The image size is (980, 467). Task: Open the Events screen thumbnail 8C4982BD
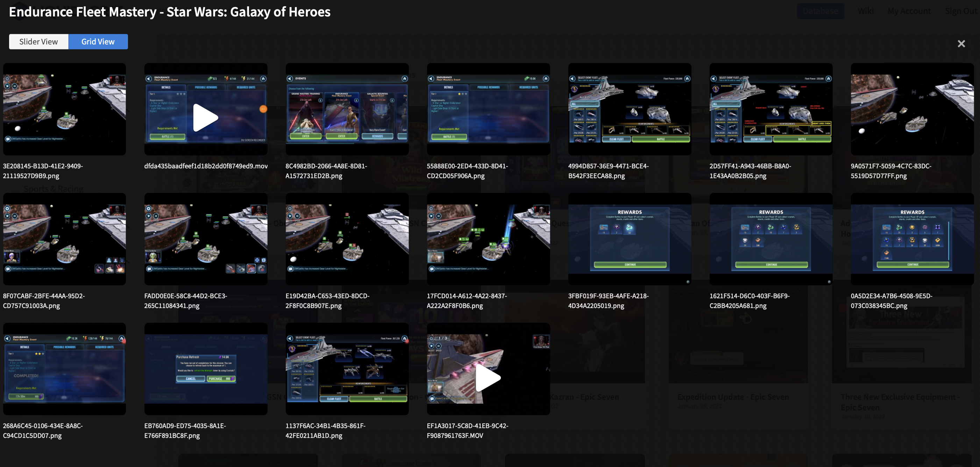coord(347,109)
